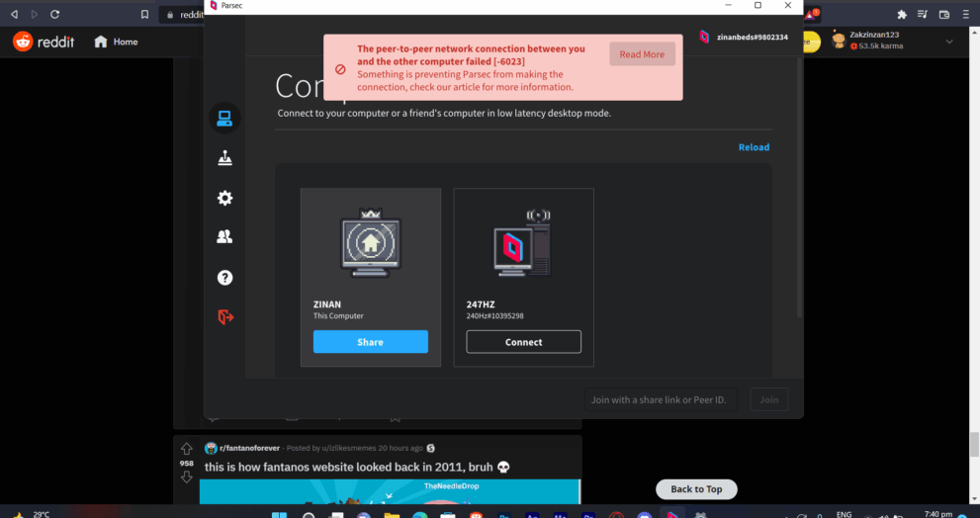The width and height of the screenshot is (980, 518).
Task: Click the 240Hz#10395298 peer ID text
Action: [x=495, y=316]
